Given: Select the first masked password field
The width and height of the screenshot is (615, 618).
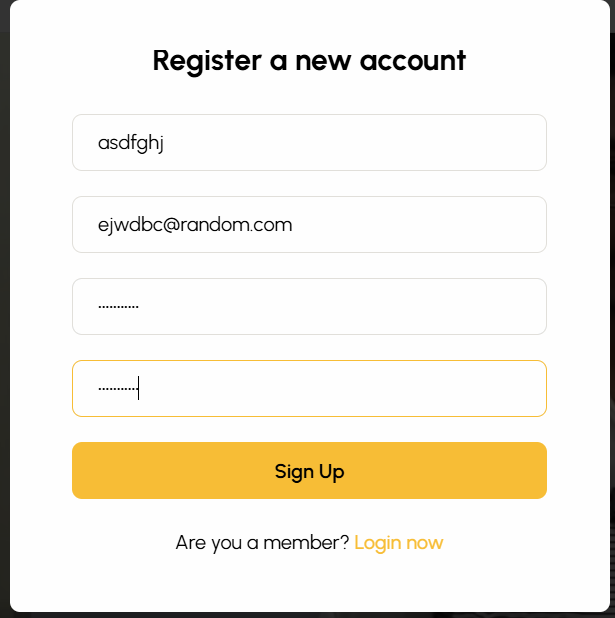Looking at the screenshot, I should point(309,307).
